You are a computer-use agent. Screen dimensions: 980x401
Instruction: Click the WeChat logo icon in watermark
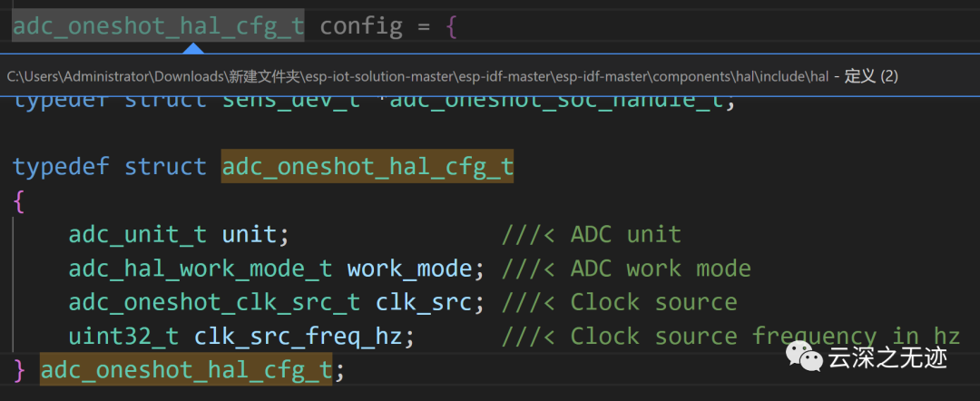click(x=804, y=356)
